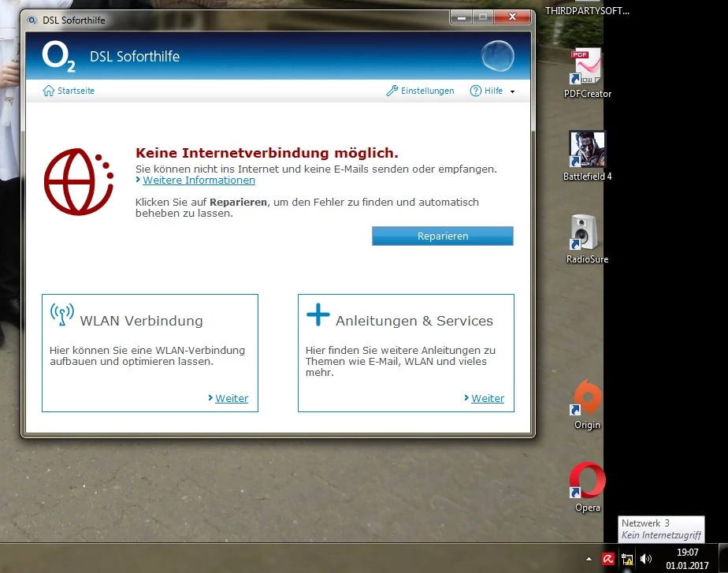Click the Keine Internetverbindung möglich heading
This screenshot has height=573, width=728.
(267, 153)
